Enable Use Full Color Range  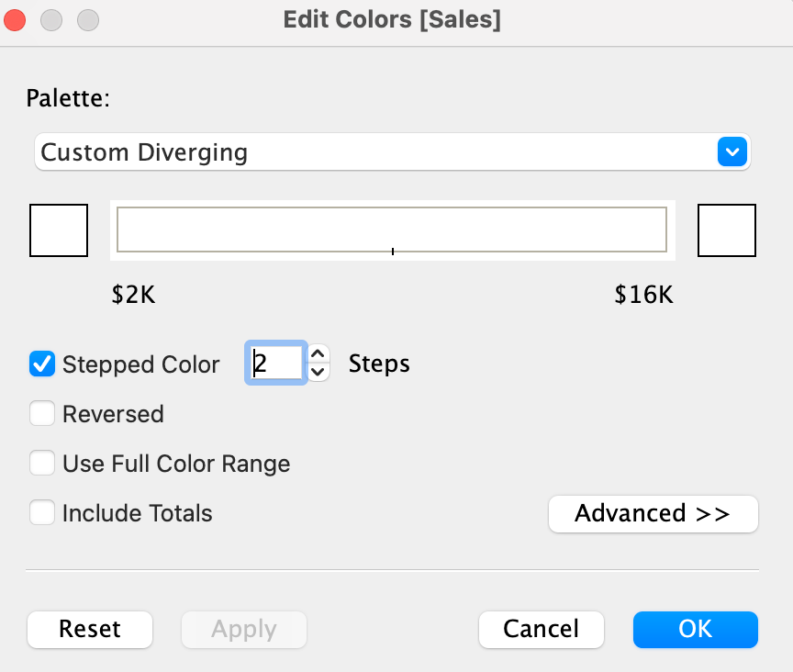click(x=42, y=463)
